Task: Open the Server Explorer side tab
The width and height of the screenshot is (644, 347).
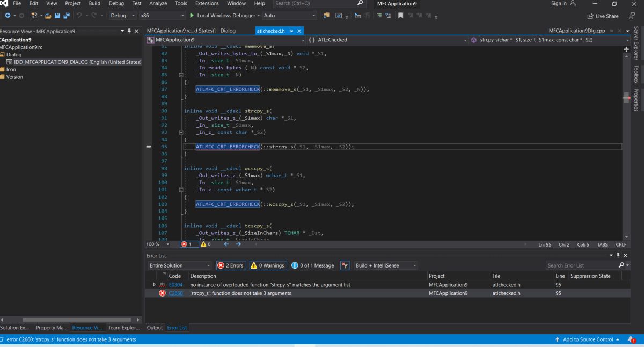Action: coord(636,43)
